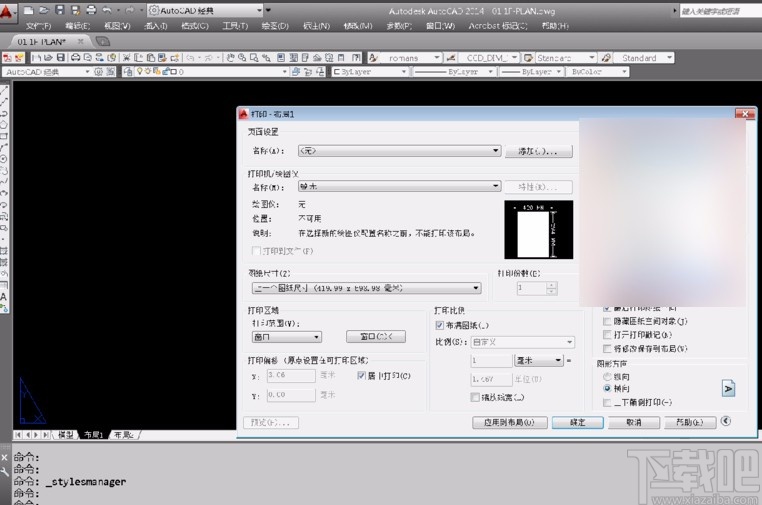
Task: Click the landscape orientation page icon
Action: pyautogui.click(x=728, y=388)
